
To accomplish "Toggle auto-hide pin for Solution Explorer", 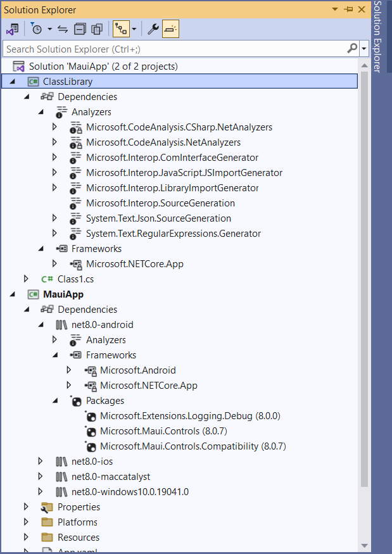I will coord(348,9).
